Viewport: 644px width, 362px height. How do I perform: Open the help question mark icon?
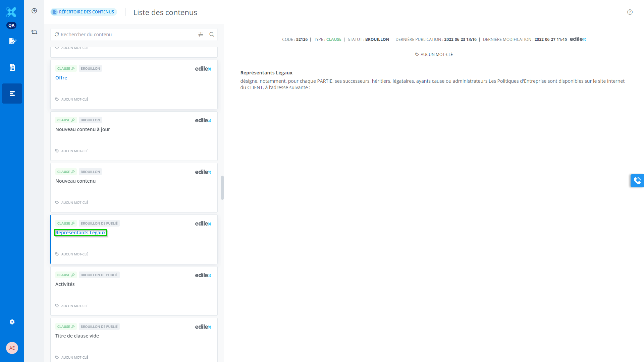[630, 12]
